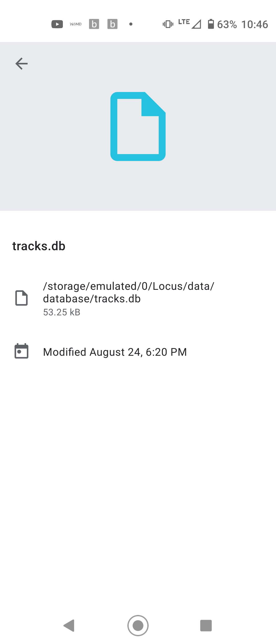Tap the LTE signal indicator
The height and width of the screenshot is (644, 276).
[190, 24]
